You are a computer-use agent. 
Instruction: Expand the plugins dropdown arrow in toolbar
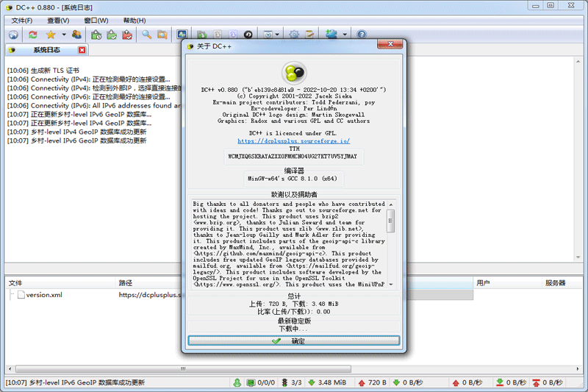344,35
